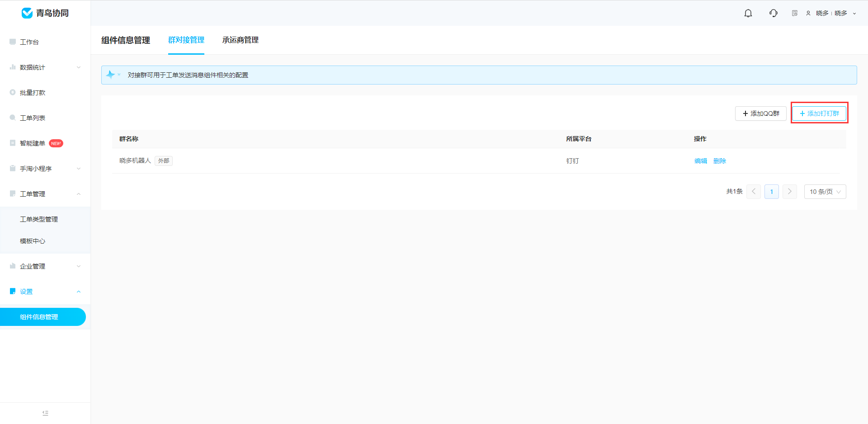
Task: Click the 工单列表 sidebar icon
Action: point(13,118)
